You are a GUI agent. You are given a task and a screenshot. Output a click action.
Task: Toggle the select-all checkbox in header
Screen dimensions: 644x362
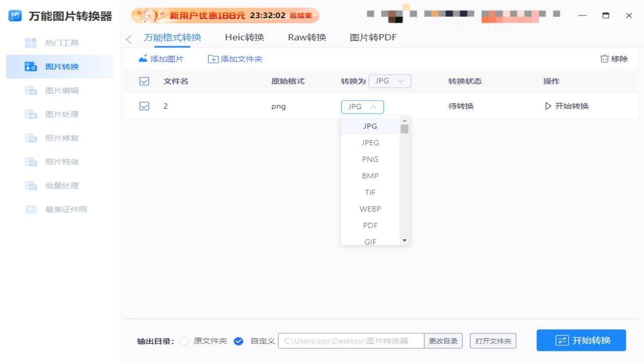tap(144, 81)
